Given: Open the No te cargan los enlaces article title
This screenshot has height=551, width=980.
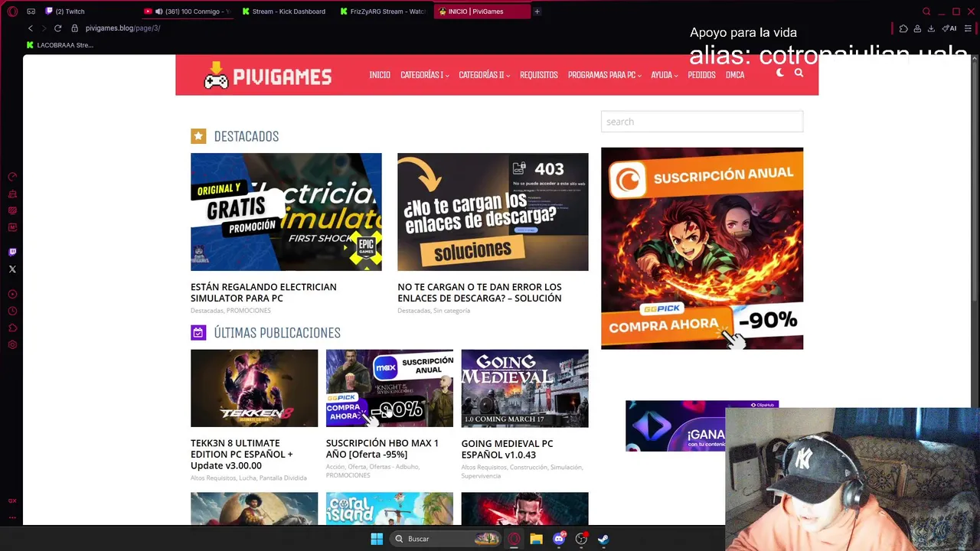Looking at the screenshot, I should point(479,292).
